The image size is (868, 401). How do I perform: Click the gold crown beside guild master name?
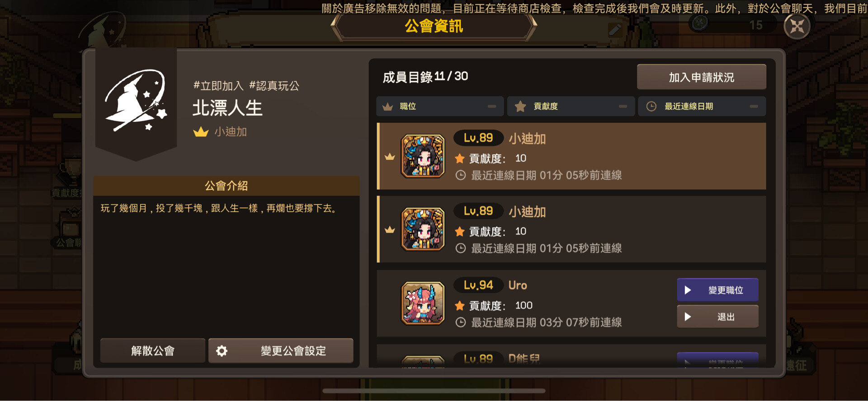(201, 132)
